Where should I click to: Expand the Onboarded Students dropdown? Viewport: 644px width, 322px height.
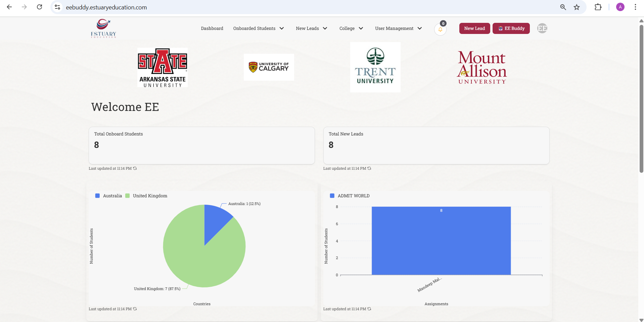[259, 29]
